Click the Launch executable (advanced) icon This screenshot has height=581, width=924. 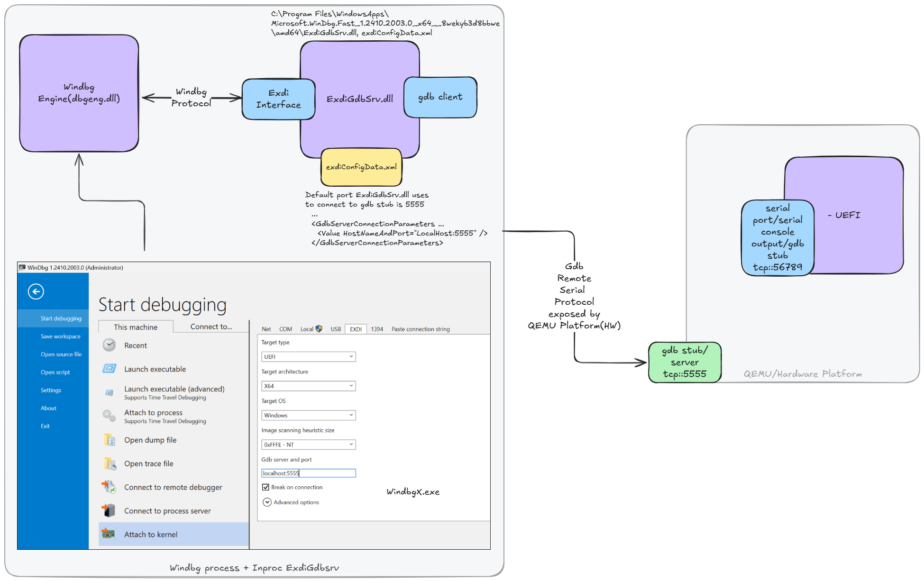(x=109, y=392)
